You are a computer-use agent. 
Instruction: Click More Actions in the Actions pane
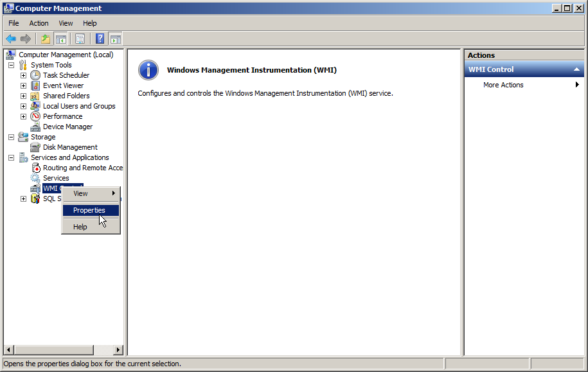pyautogui.click(x=503, y=85)
